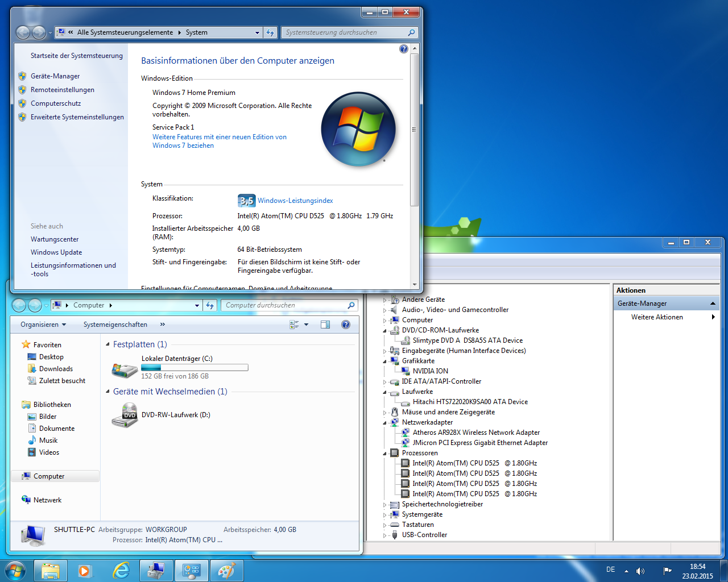The height and width of the screenshot is (582, 728).
Task: Click C: drive capacity bar
Action: click(195, 368)
